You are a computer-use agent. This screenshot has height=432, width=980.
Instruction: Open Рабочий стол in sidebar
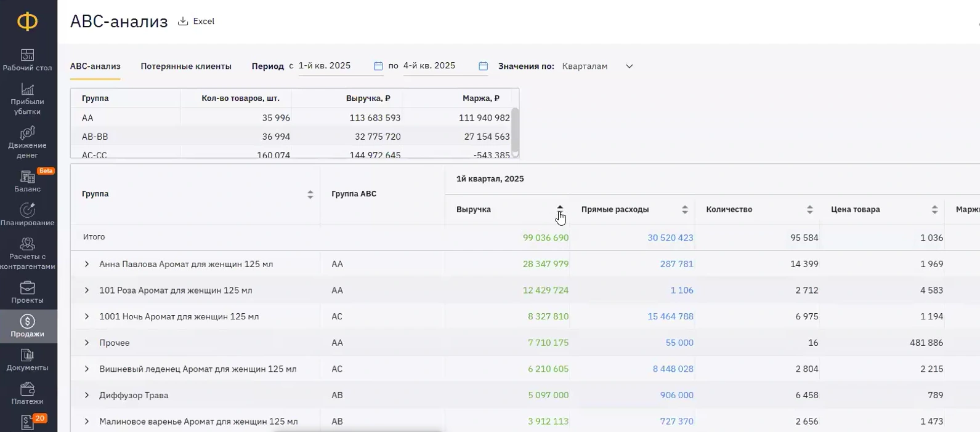tap(27, 60)
